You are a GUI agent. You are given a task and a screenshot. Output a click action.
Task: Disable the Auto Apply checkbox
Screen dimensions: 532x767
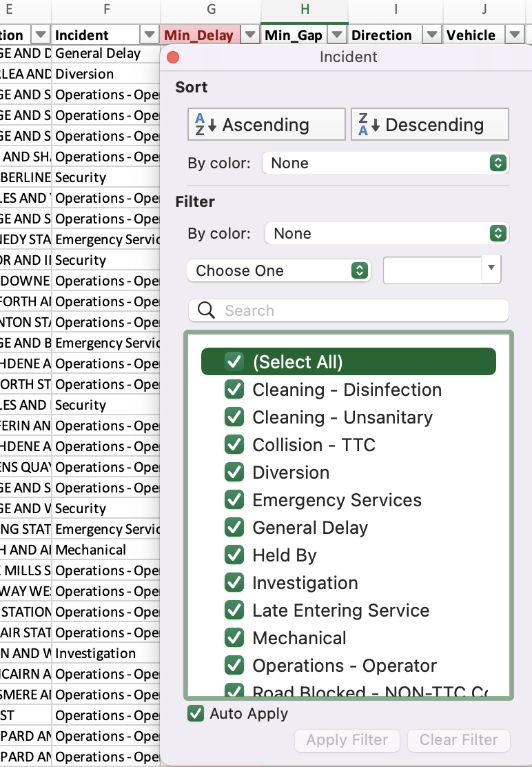195,715
